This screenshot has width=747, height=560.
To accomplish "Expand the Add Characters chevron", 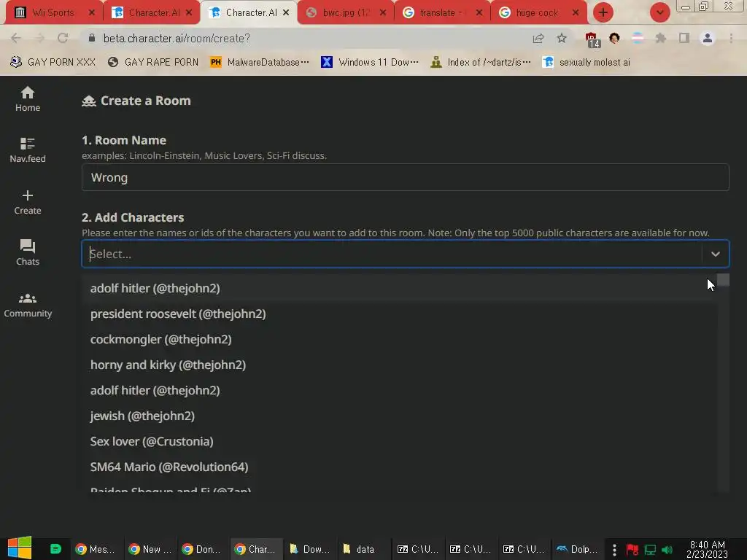I will [715, 254].
